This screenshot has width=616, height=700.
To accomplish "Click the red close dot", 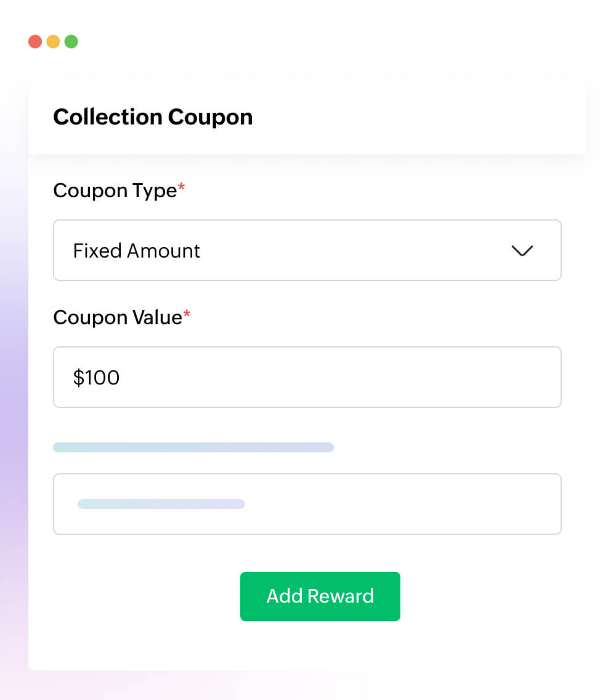I will (35, 42).
